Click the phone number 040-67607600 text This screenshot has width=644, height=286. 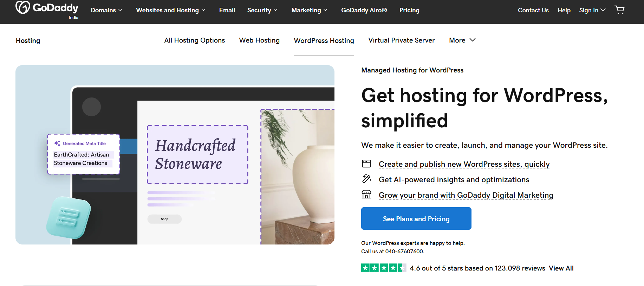pyautogui.click(x=404, y=251)
